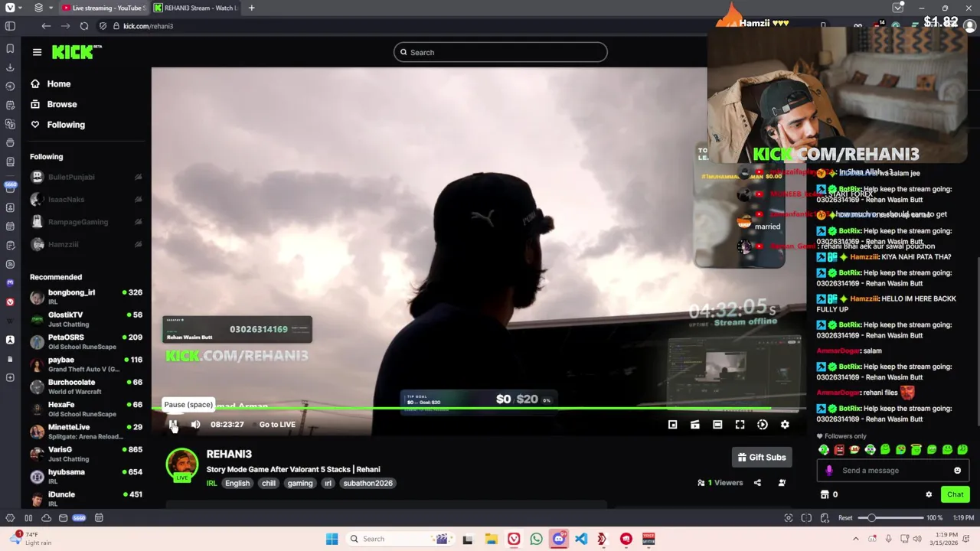Type area: Send a message field
The width and height of the screenshot is (980, 551).
pos(893,471)
